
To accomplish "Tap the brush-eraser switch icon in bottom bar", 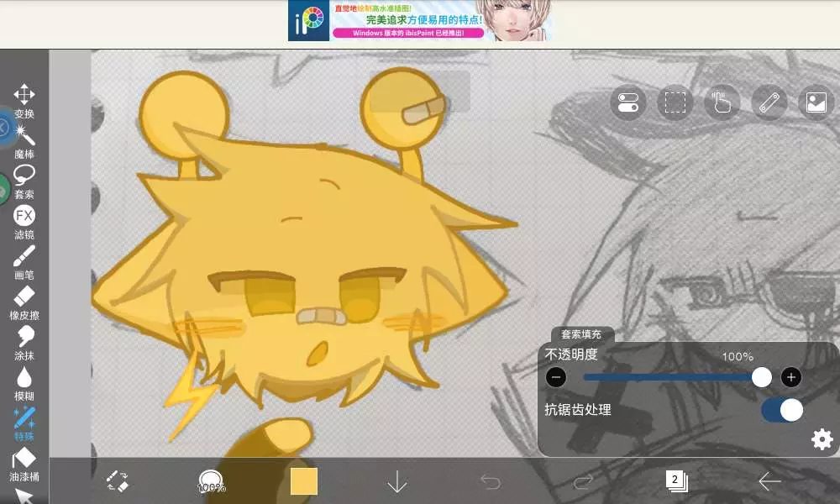I will pos(118,481).
